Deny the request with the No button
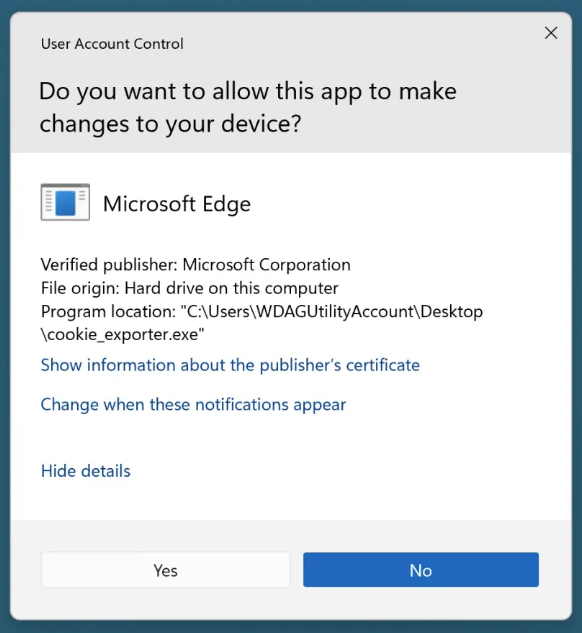 [x=421, y=570]
